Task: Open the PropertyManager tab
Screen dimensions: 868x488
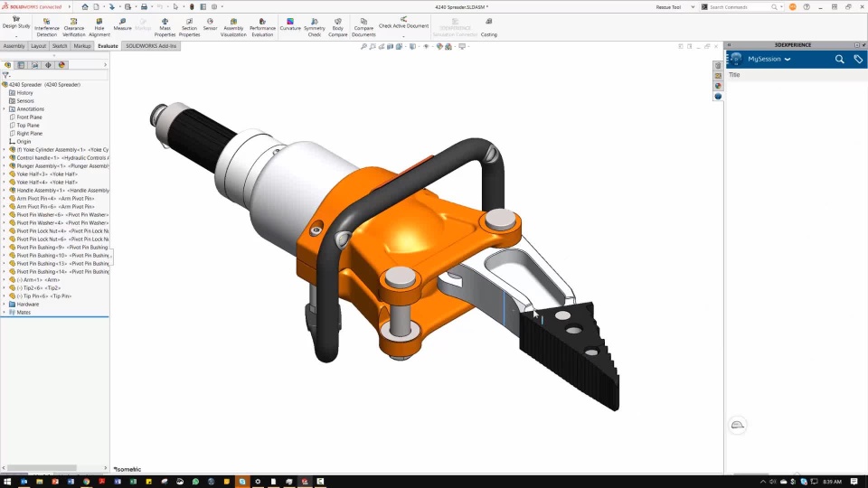Action: 21,65
